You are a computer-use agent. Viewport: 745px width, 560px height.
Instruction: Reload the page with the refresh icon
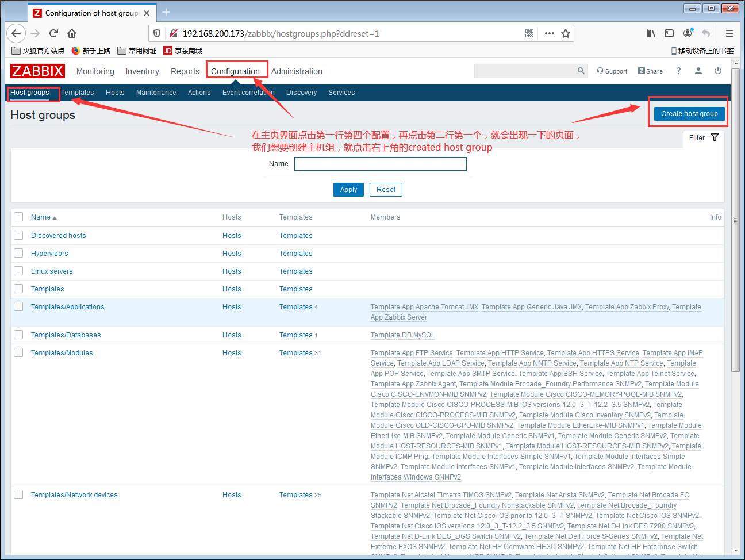[53, 33]
